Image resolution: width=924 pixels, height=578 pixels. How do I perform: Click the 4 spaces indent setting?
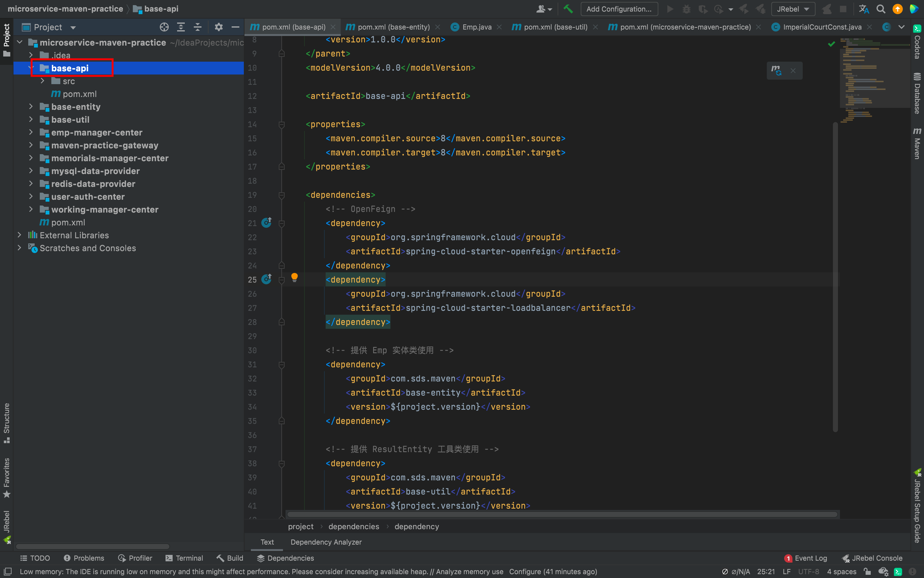click(842, 572)
